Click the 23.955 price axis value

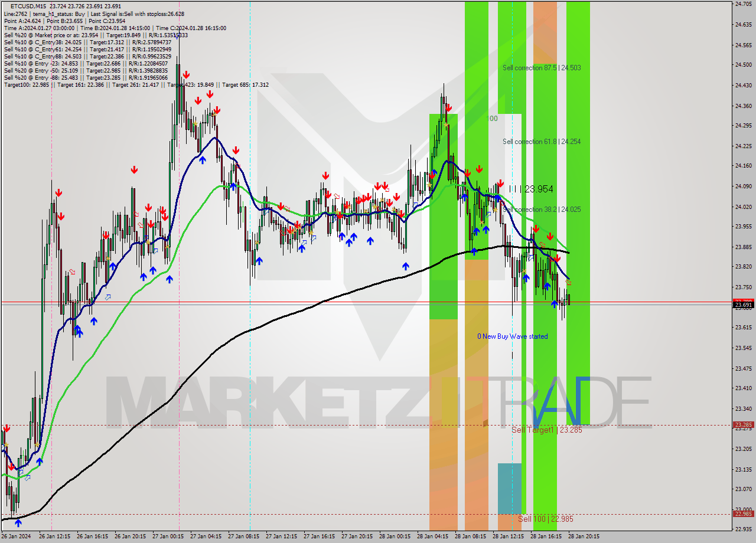[x=743, y=226]
